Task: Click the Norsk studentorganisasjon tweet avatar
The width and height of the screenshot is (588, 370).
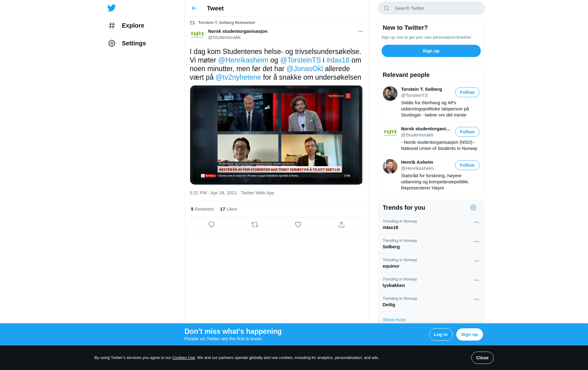Action: pyautogui.click(x=197, y=34)
